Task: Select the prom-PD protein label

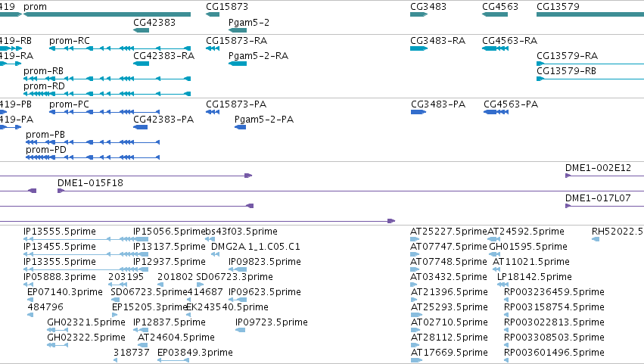Action: [x=46, y=150]
